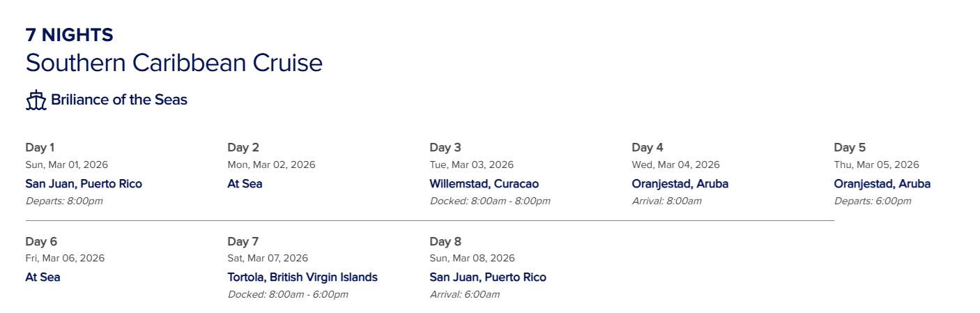Click the cruise ship icon
980x313 pixels.
[x=36, y=100]
